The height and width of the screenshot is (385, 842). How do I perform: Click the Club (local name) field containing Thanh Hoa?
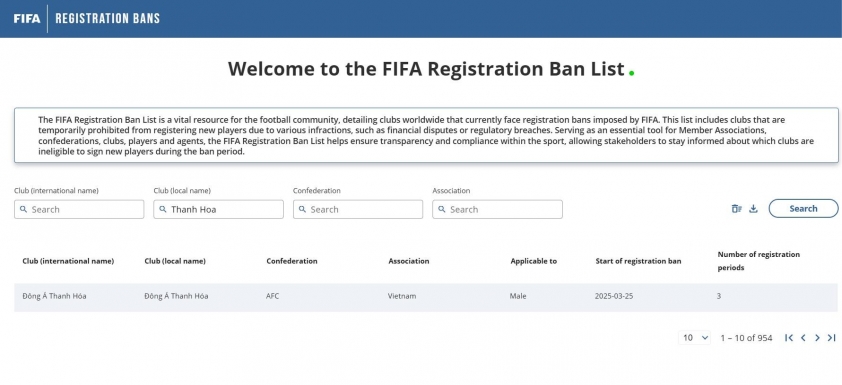(219, 209)
